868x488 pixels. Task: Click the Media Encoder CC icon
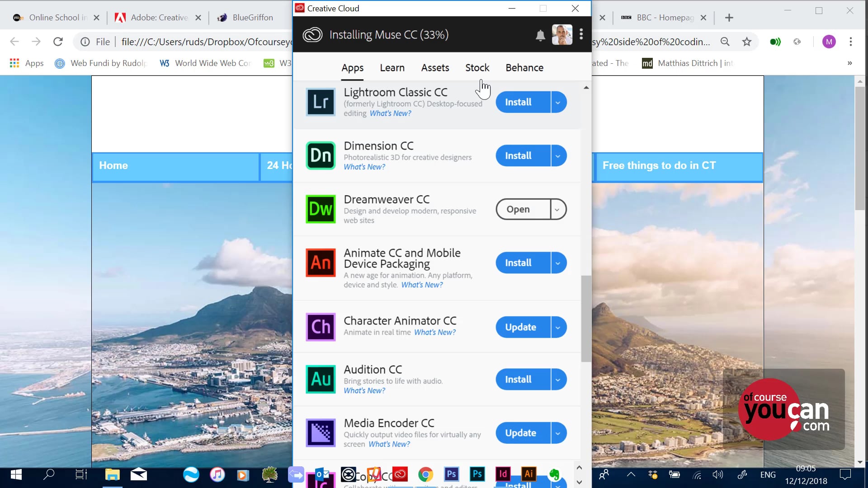pos(321,433)
